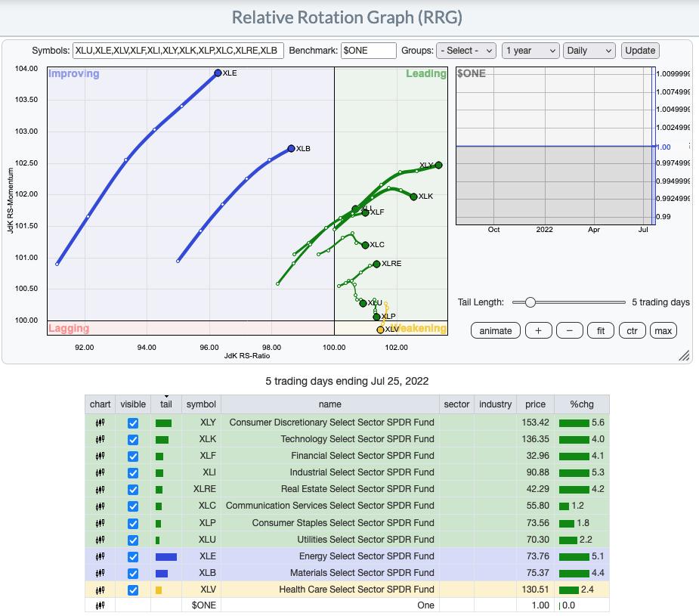Open chart icon for XLY row
Image resolution: width=699 pixels, height=616 pixels.
100,423
